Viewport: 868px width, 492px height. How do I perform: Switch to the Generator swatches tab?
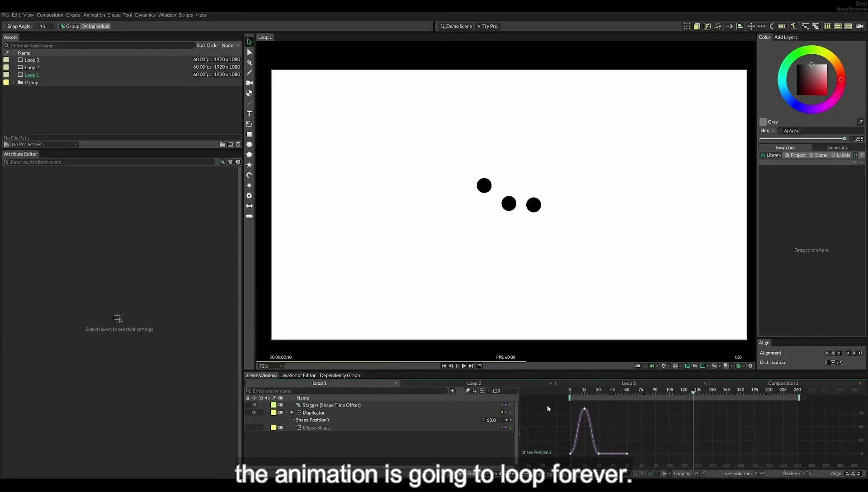[x=838, y=148]
